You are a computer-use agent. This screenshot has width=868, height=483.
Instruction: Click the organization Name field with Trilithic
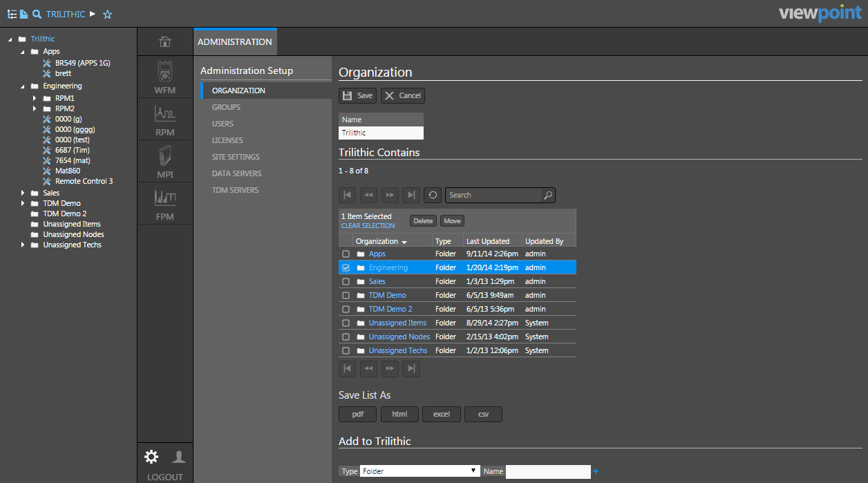(381, 133)
